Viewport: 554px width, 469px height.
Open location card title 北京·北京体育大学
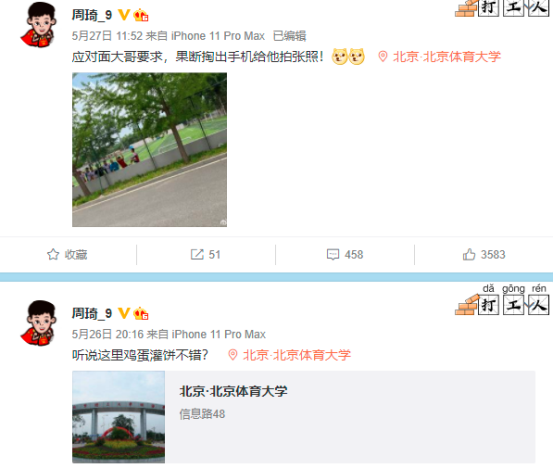click(233, 391)
